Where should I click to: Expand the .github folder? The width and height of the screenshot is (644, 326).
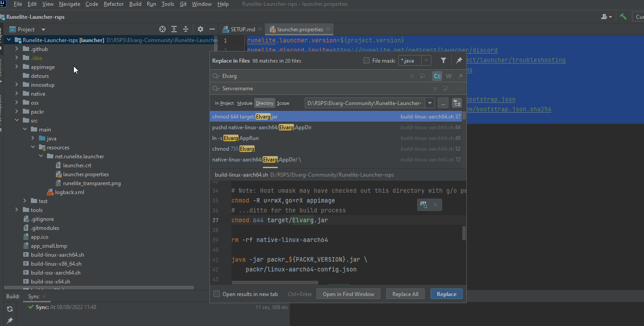coord(17,49)
